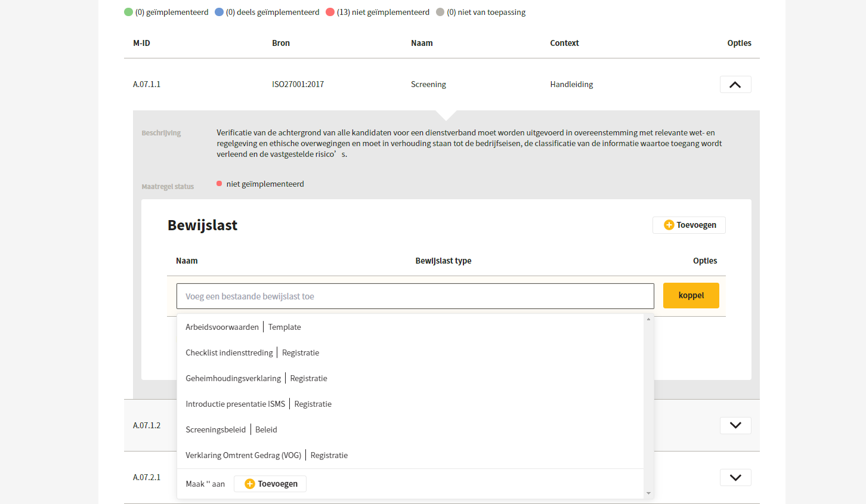Click the plus icon in Bewijslast Toevoegen
This screenshot has width=866, height=504.
pyautogui.click(x=669, y=225)
